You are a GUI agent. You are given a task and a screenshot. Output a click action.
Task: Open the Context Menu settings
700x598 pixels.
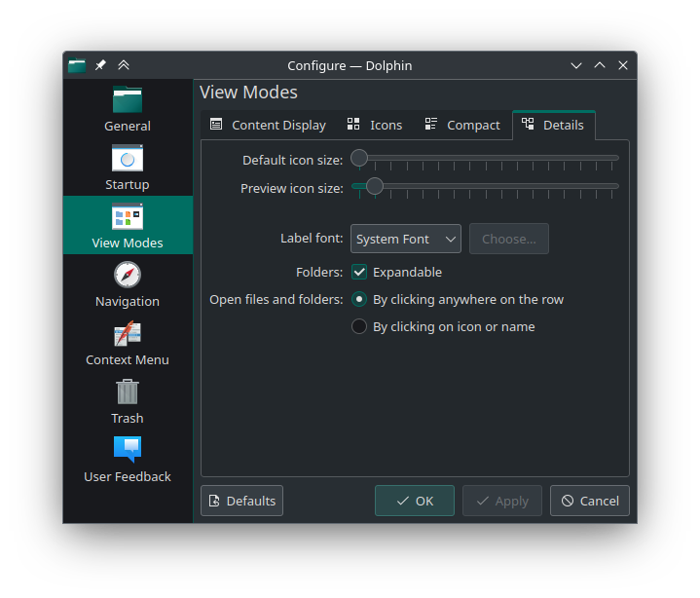pos(128,343)
